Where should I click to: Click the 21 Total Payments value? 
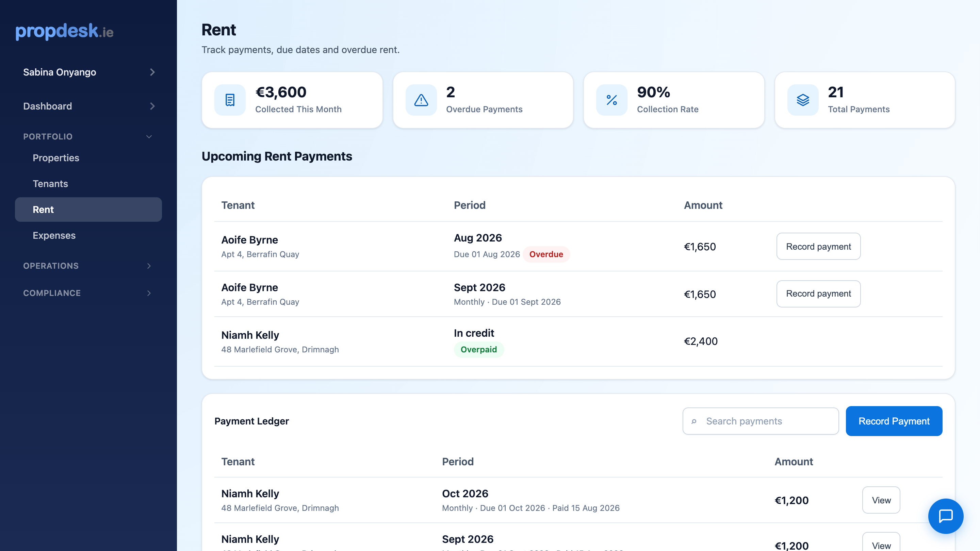pyautogui.click(x=835, y=92)
